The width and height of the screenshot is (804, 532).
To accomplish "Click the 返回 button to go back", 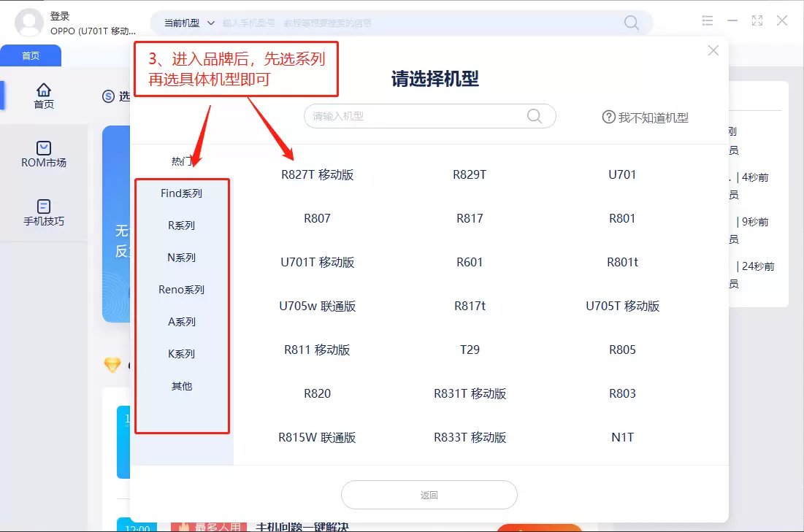I will pos(429,495).
